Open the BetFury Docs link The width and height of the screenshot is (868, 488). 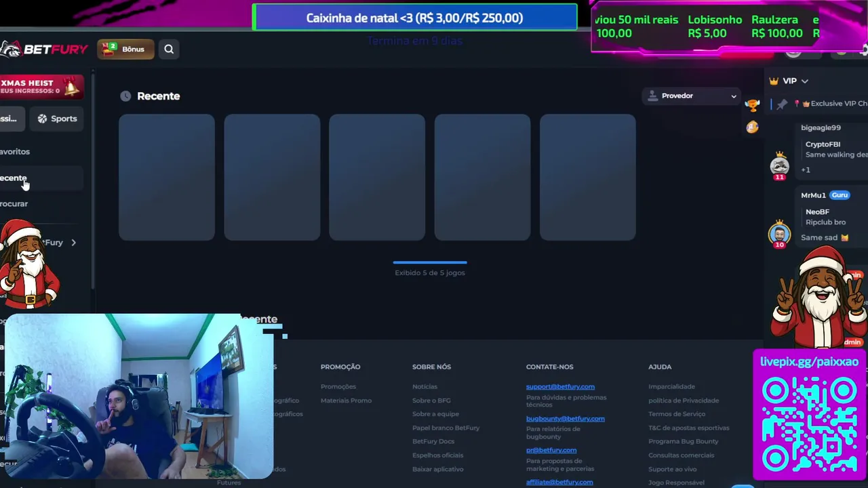click(433, 441)
